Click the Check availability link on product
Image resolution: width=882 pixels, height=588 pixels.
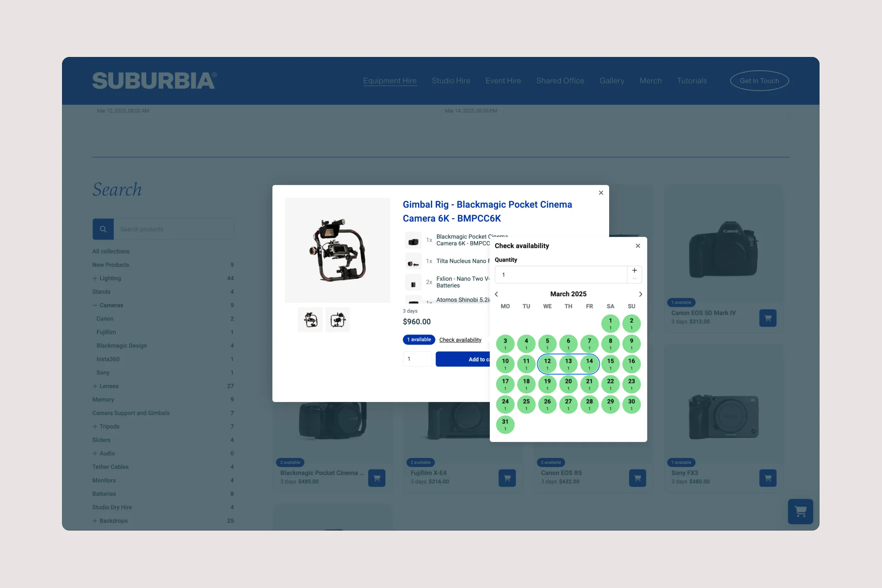(x=460, y=339)
